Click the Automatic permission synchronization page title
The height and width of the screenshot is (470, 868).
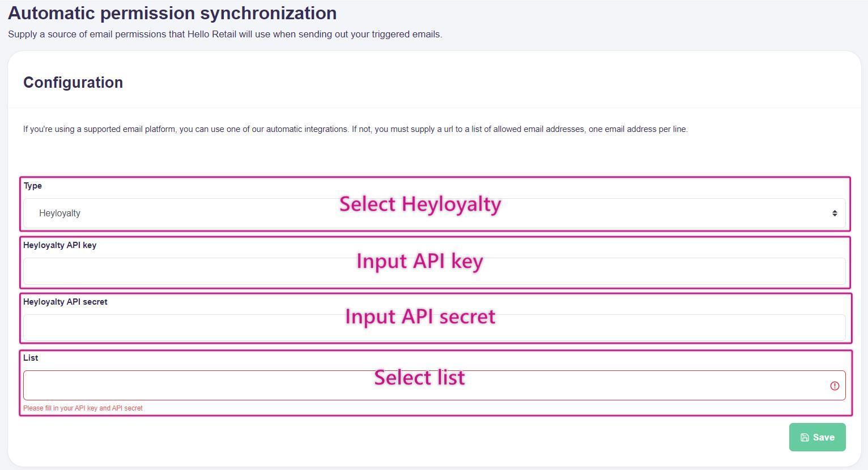172,13
